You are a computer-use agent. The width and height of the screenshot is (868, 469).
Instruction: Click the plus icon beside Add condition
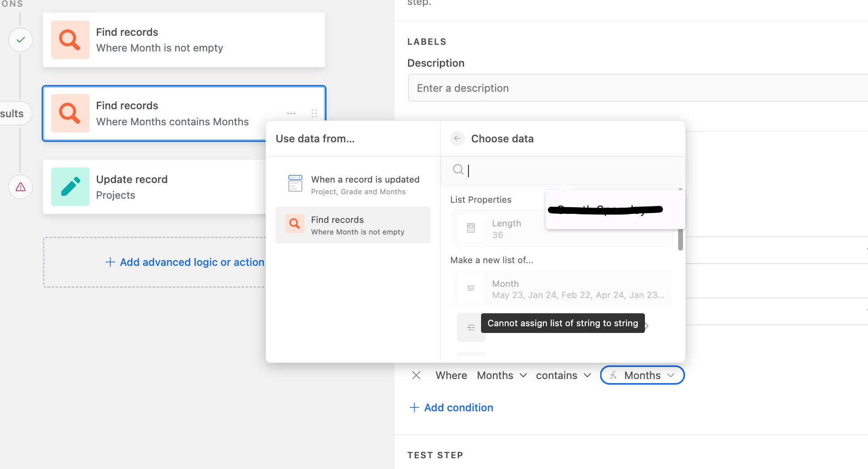click(414, 408)
